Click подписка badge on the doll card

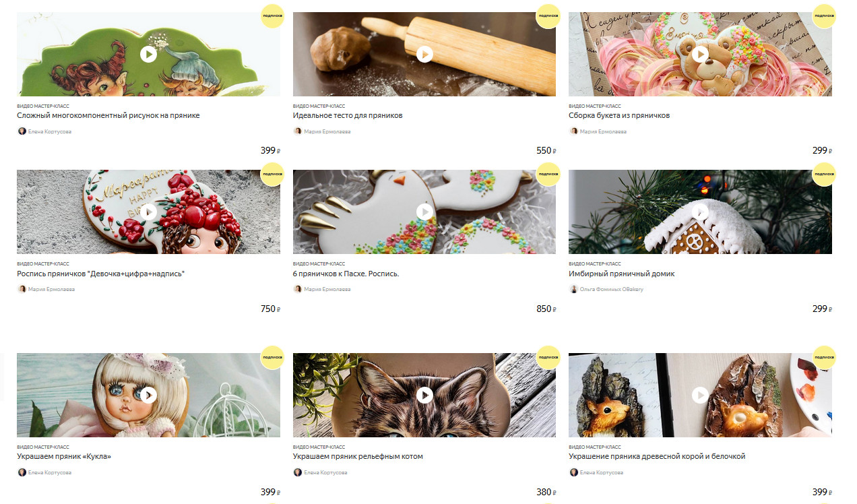tap(272, 357)
